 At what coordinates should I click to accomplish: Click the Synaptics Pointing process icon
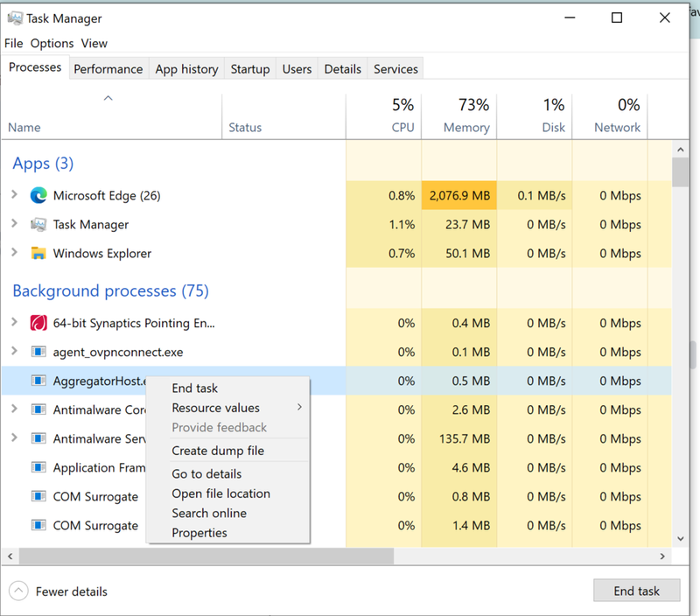(38, 323)
